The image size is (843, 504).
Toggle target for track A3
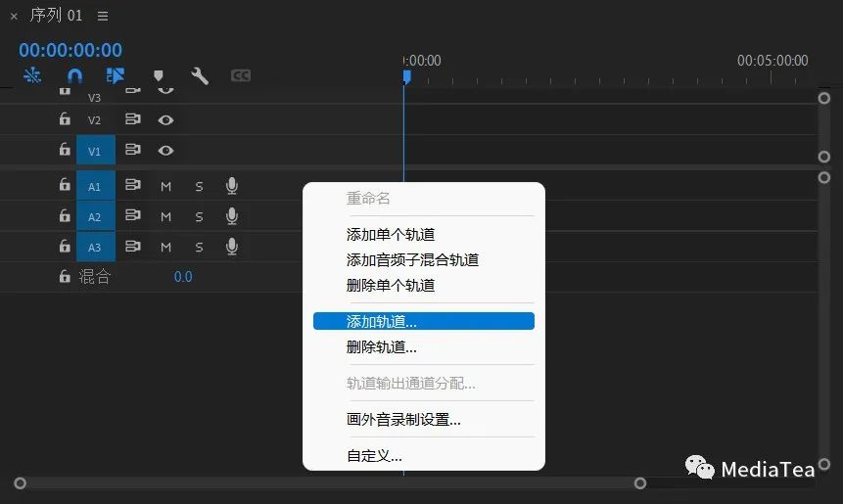[x=95, y=247]
